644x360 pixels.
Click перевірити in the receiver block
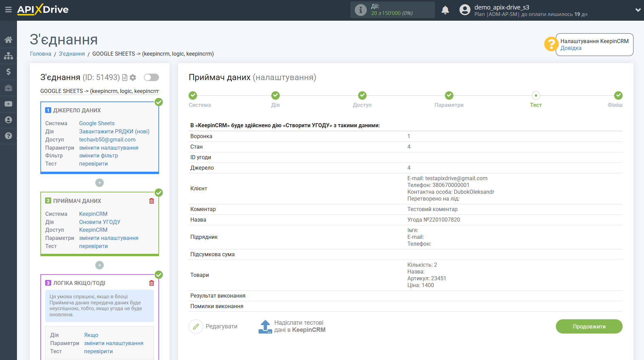click(93, 246)
